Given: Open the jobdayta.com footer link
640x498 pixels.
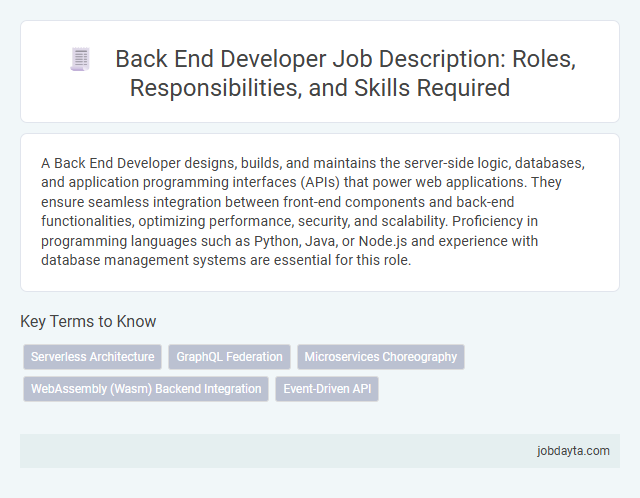Looking at the screenshot, I should pos(573,451).
